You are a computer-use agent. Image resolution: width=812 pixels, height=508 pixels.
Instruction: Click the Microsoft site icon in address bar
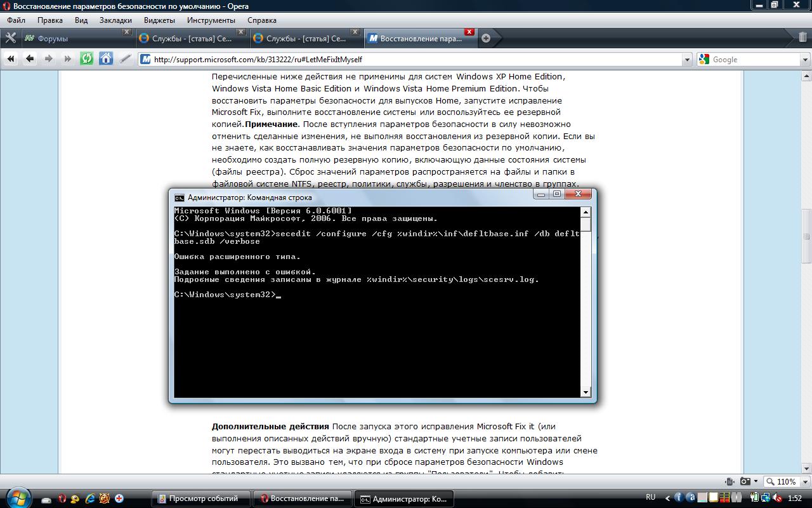tap(145, 59)
